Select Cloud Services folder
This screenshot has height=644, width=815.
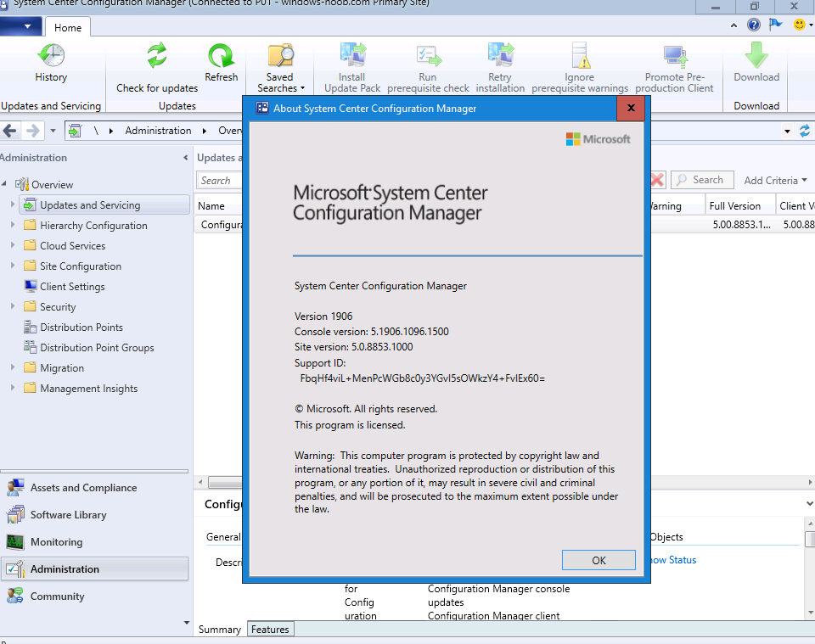[x=73, y=246]
